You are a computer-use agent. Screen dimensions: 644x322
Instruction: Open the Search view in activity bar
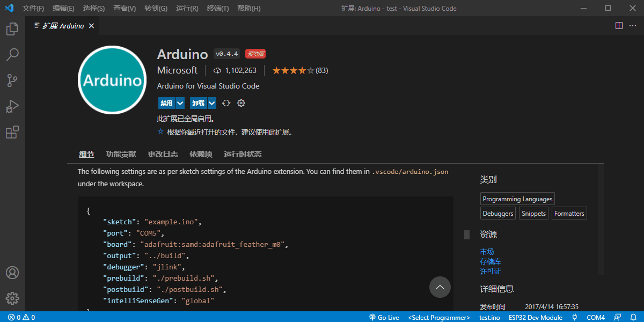[12, 55]
